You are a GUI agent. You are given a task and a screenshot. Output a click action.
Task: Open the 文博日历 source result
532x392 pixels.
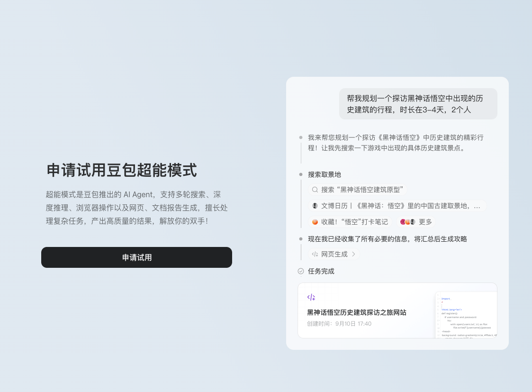(x=397, y=206)
